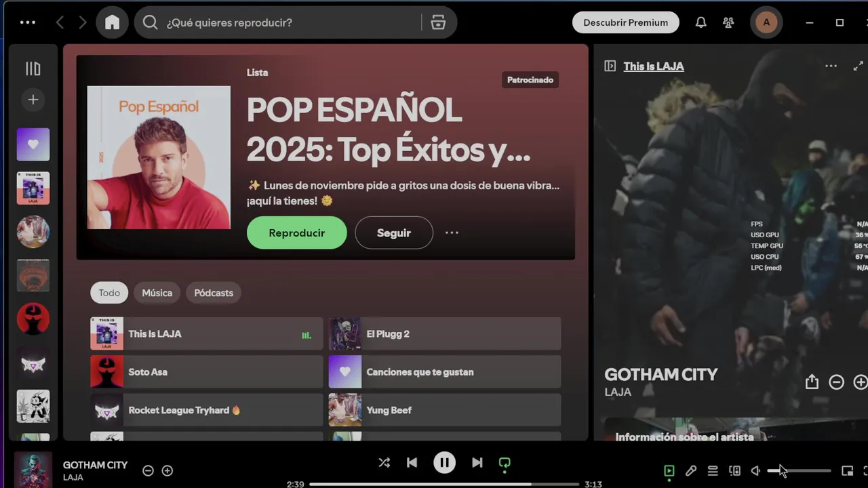868x488 pixels.
Task: Open the friends activity icon
Action: click(728, 22)
